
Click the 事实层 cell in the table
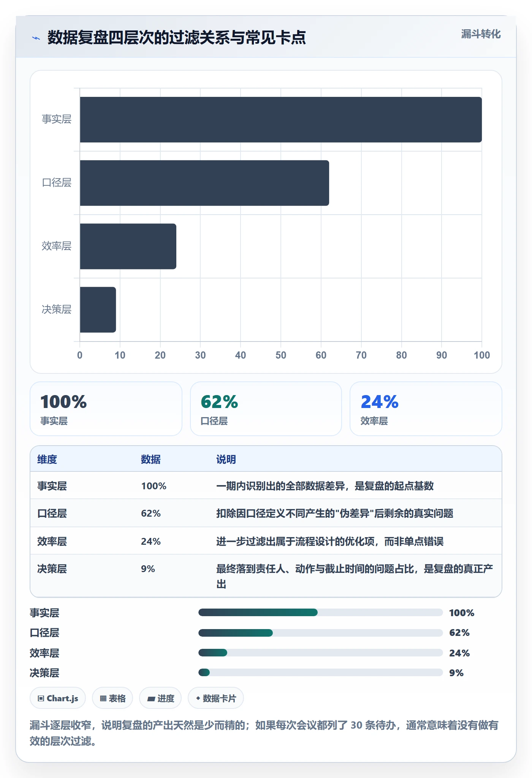pyautogui.click(x=52, y=486)
